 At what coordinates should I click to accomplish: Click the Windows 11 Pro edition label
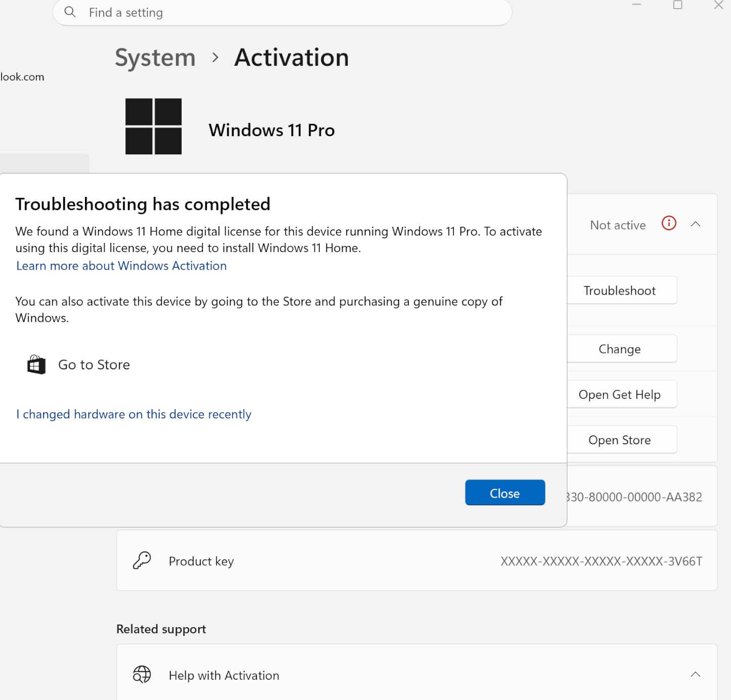pyautogui.click(x=272, y=130)
